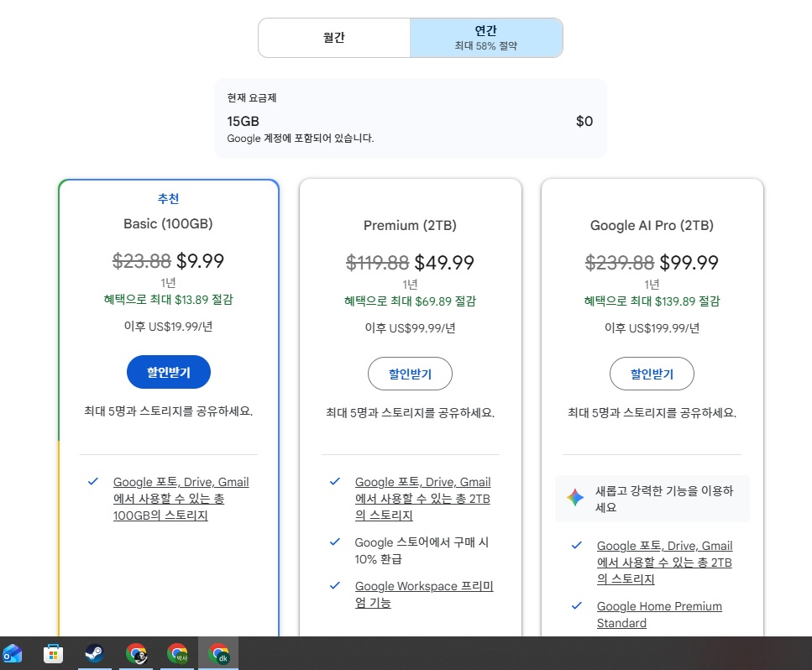Open Google Home Premium Standard link

click(x=658, y=615)
